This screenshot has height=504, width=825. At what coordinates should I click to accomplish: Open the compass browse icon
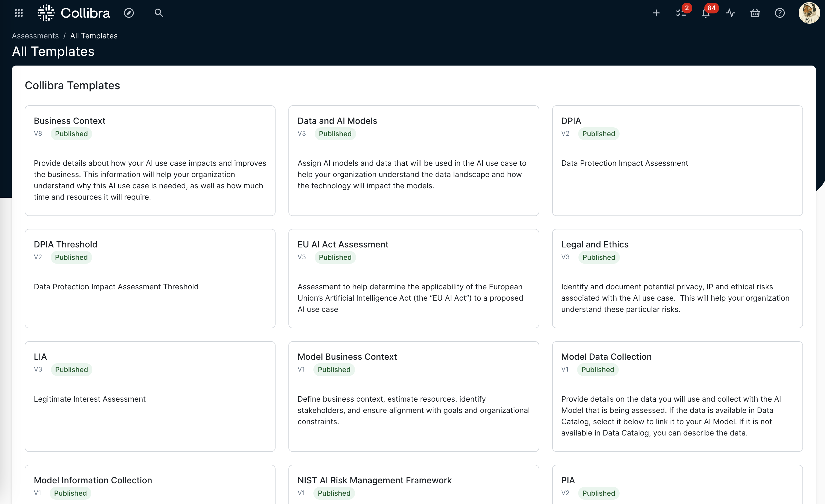[129, 13]
